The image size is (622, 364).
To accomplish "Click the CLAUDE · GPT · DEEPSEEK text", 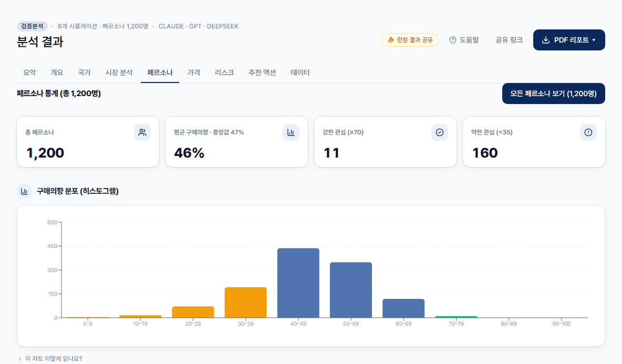I will point(199,26).
